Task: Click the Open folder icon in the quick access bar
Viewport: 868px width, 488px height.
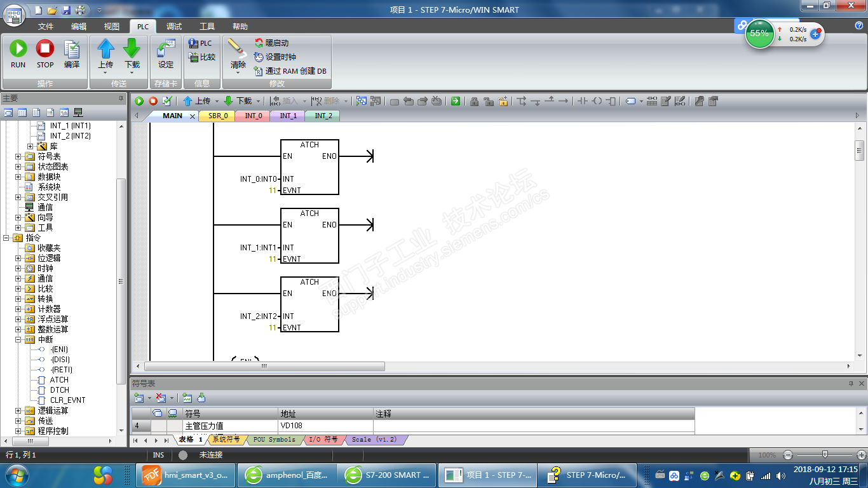Action: pos(52,10)
